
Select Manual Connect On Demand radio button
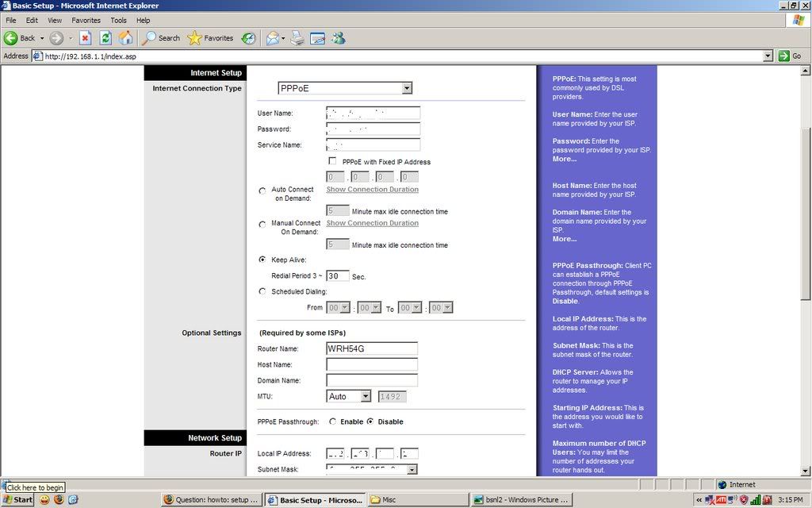(262, 225)
